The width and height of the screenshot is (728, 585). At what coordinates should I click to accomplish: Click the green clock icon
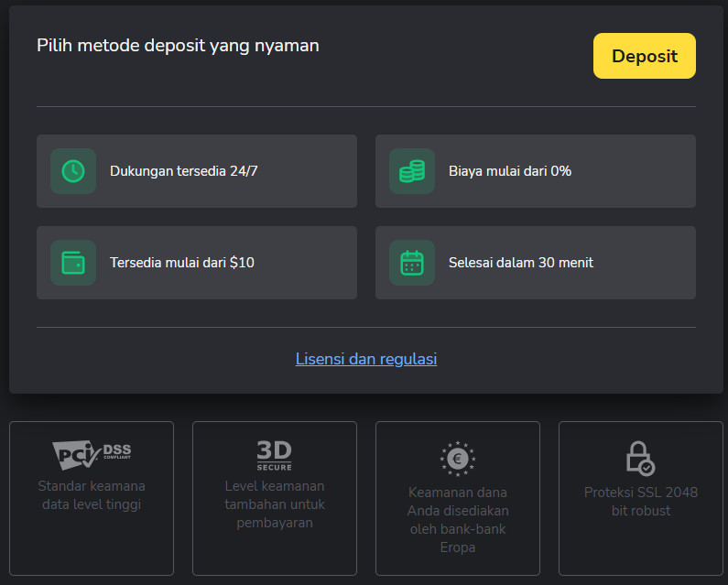(73, 171)
